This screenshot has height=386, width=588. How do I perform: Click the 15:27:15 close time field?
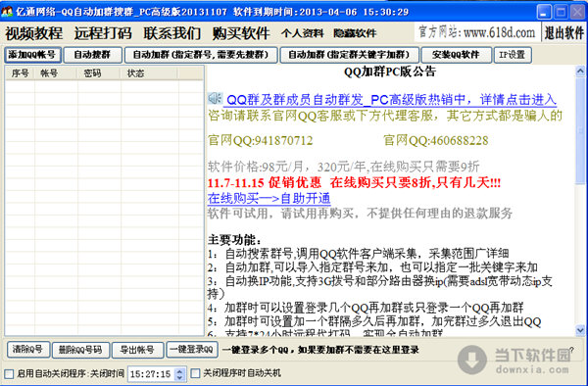click(x=152, y=373)
